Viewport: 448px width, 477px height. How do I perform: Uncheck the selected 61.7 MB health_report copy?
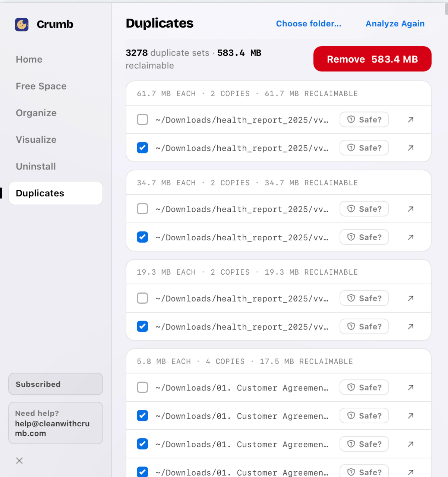click(x=142, y=148)
